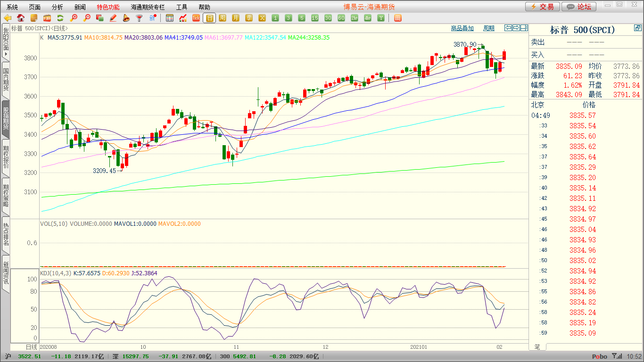Screen dimensions: 644x362
Task: Select the 1-minute period button
Action: [x=275, y=18]
